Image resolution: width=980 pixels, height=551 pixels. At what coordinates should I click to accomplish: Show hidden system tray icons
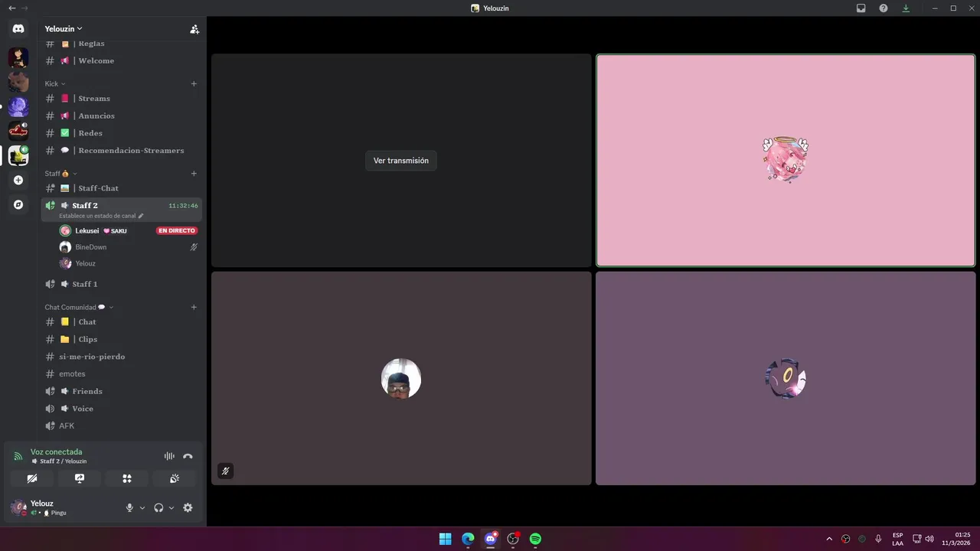point(829,539)
